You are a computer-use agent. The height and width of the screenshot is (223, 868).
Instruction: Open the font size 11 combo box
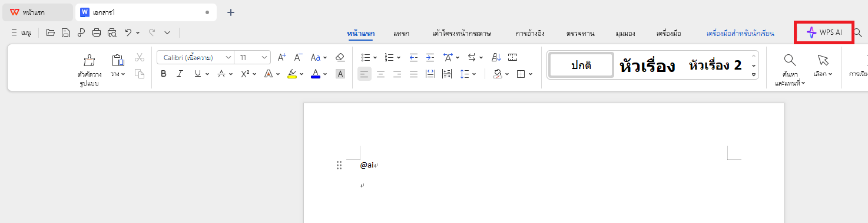[253, 57]
